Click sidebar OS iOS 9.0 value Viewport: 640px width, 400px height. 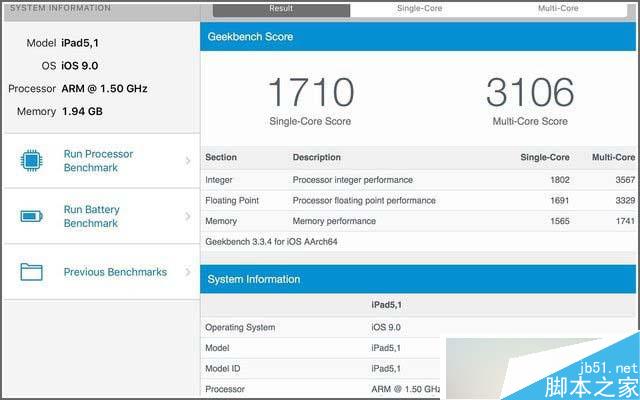[80, 66]
